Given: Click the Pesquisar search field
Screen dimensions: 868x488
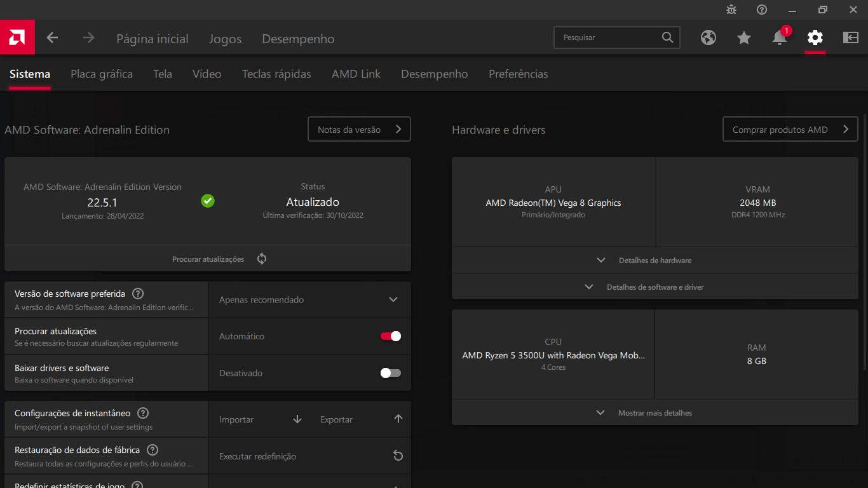Looking at the screenshot, I should 609,37.
